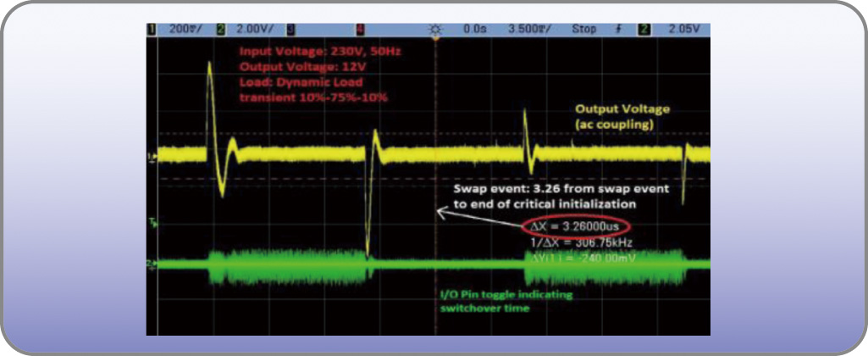Click the 0.0s delay readout
This screenshot has height=356, width=868.
click(473, 29)
